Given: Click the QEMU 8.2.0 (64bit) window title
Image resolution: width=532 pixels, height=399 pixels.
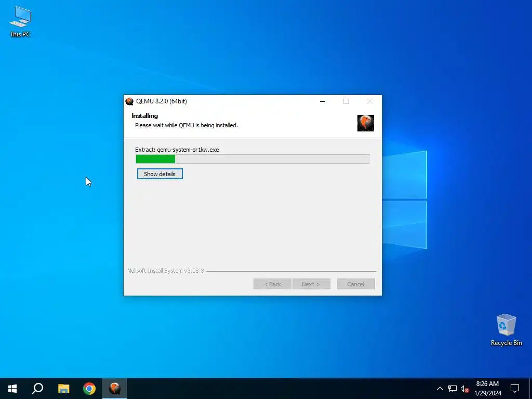Looking at the screenshot, I should (x=162, y=101).
